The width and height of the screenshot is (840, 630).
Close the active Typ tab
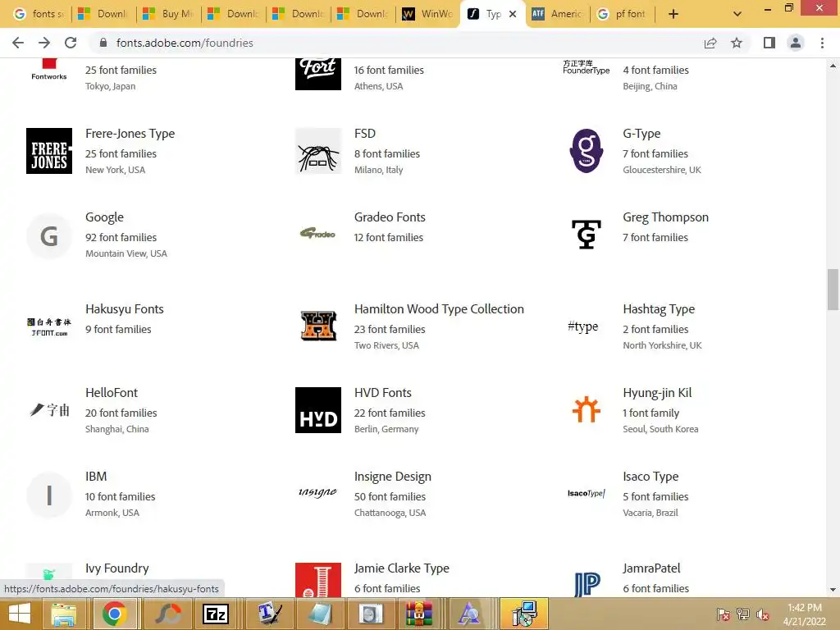[x=513, y=14]
